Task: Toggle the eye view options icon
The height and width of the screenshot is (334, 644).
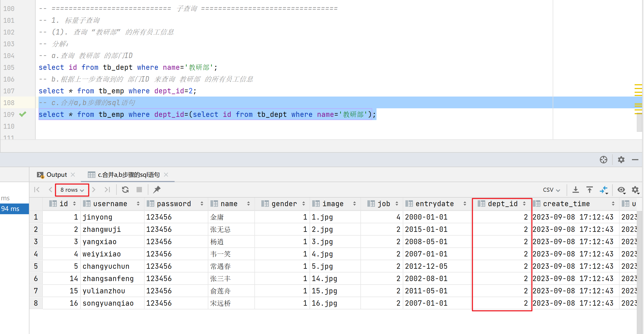Action: tap(621, 190)
